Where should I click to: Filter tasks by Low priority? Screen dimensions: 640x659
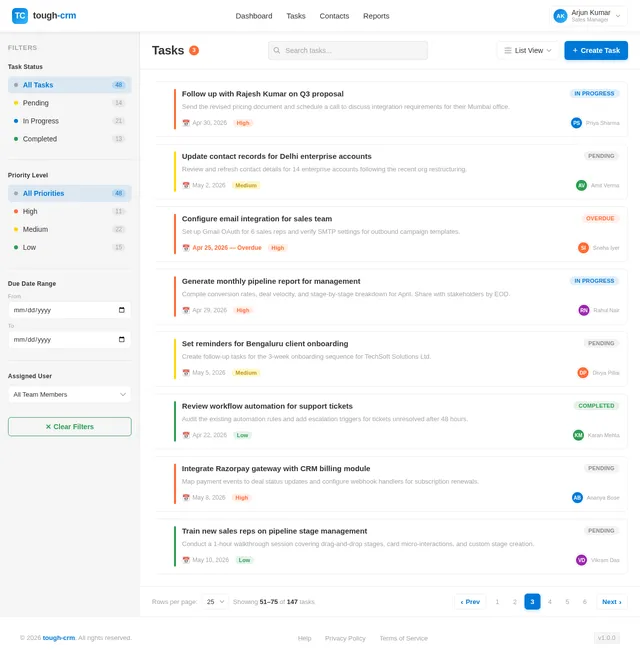[x=70, y=248]
